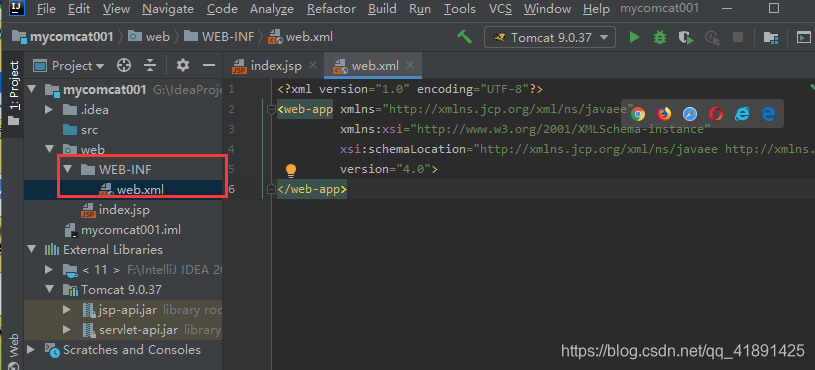
Task: Click the yellow intention lightbulb in editor
Action: (x=291, y=170)
